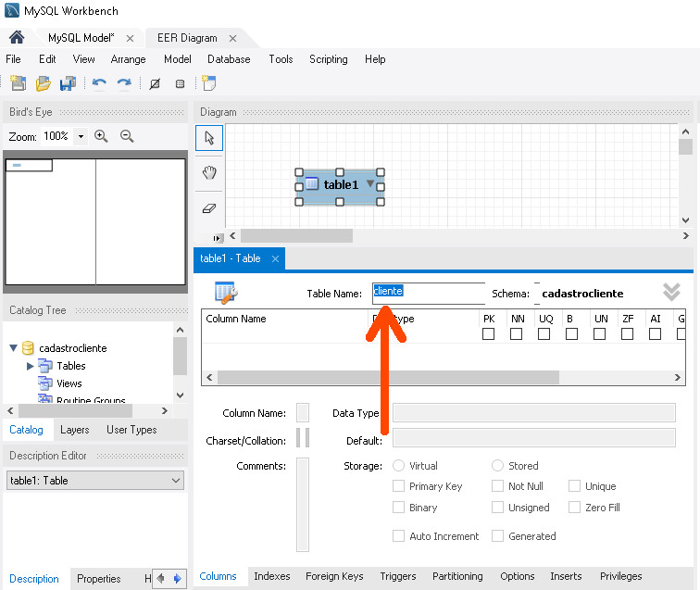This screenshot has height=590, width=700.
Task: Toggle the grid visibility toolbar icon
Action: tap(155, 83)
